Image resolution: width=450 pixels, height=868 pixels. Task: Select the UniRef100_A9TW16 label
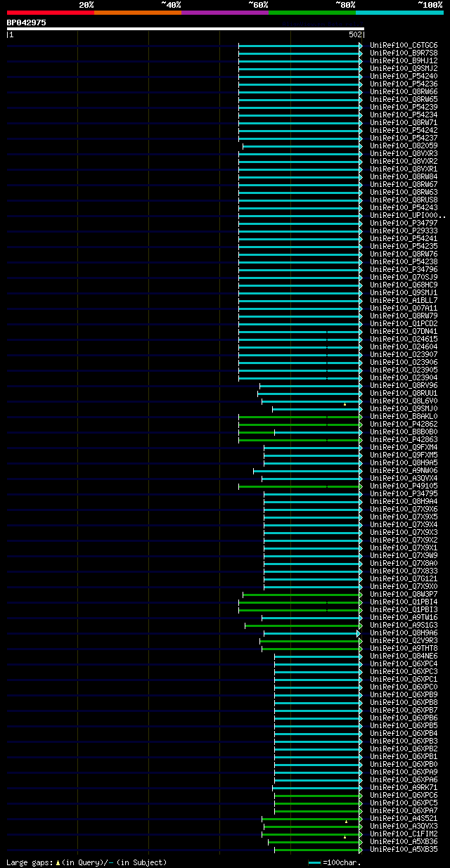[404, 617]
